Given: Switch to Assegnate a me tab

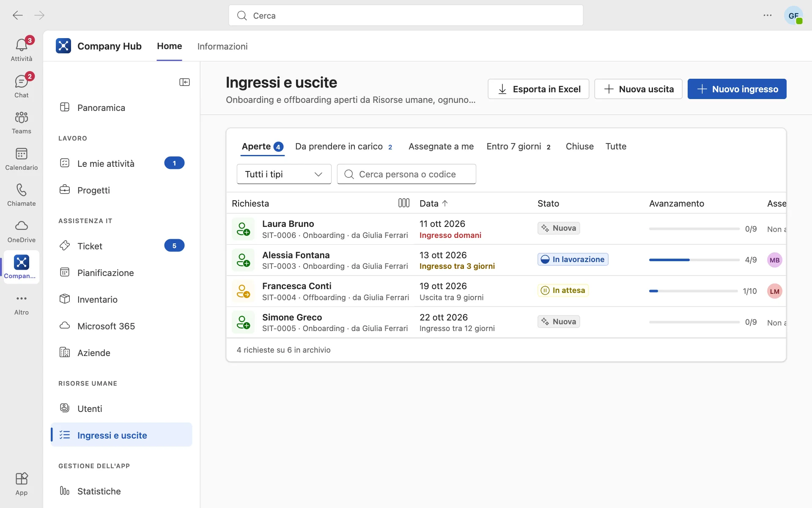Looking at the screenshot, I should point(441,146).
